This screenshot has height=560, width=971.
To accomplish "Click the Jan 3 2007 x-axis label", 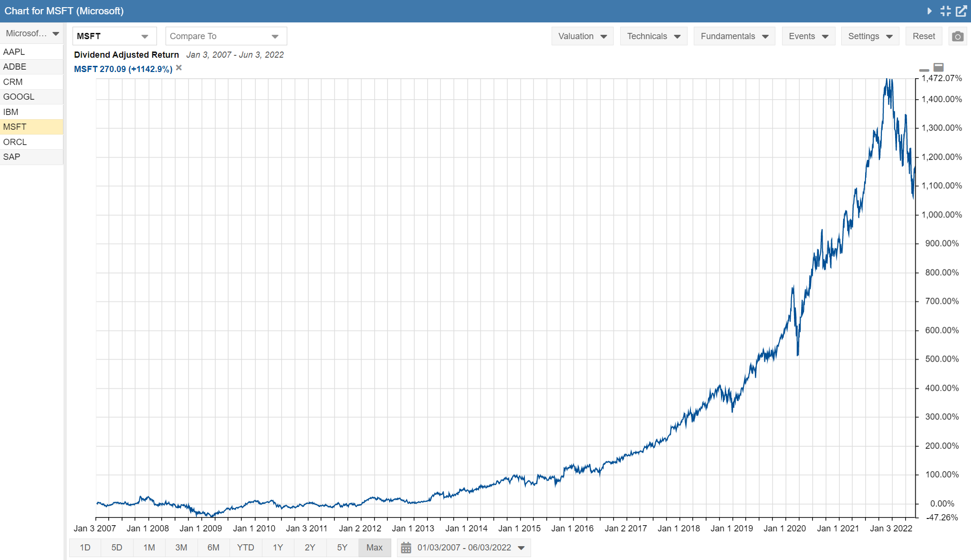I will pos(94,529).
